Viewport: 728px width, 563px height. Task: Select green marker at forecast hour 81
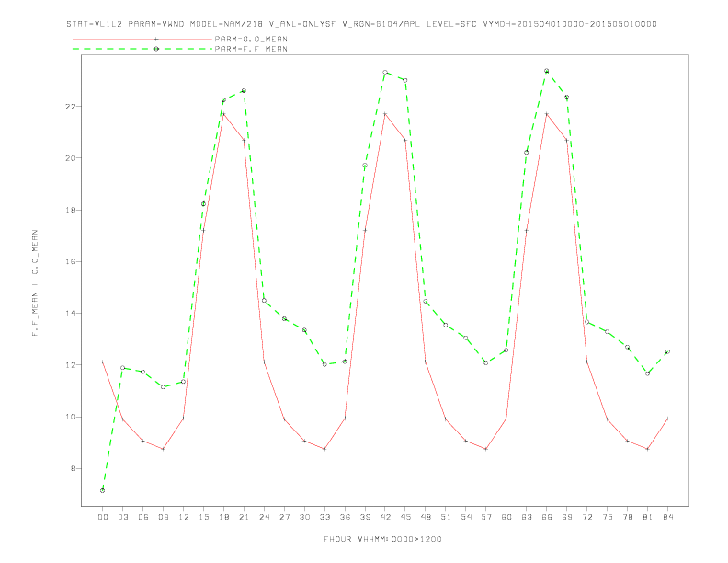[x=648, y=373]
